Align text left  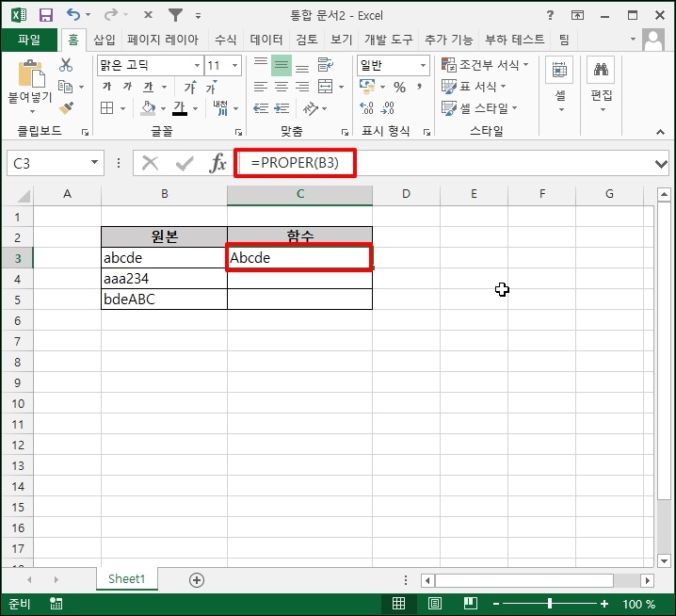[x=261, y=87]
